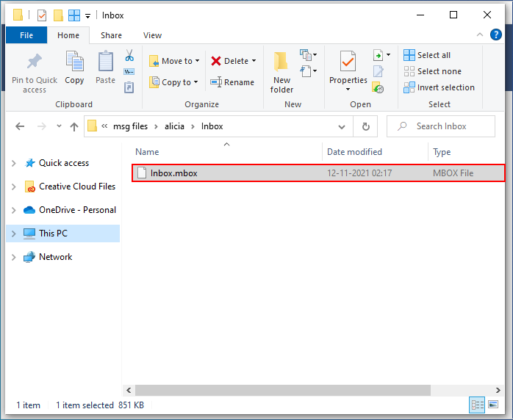Screen dimensions: 513x420
Task: Invert selection of files
Action: (439, 87)
